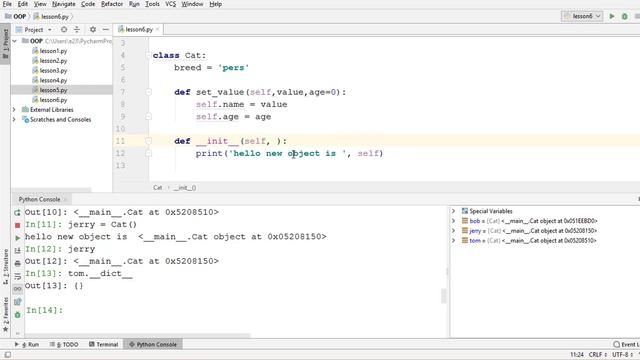Run lesson6 with the green play button

(612, 16)
